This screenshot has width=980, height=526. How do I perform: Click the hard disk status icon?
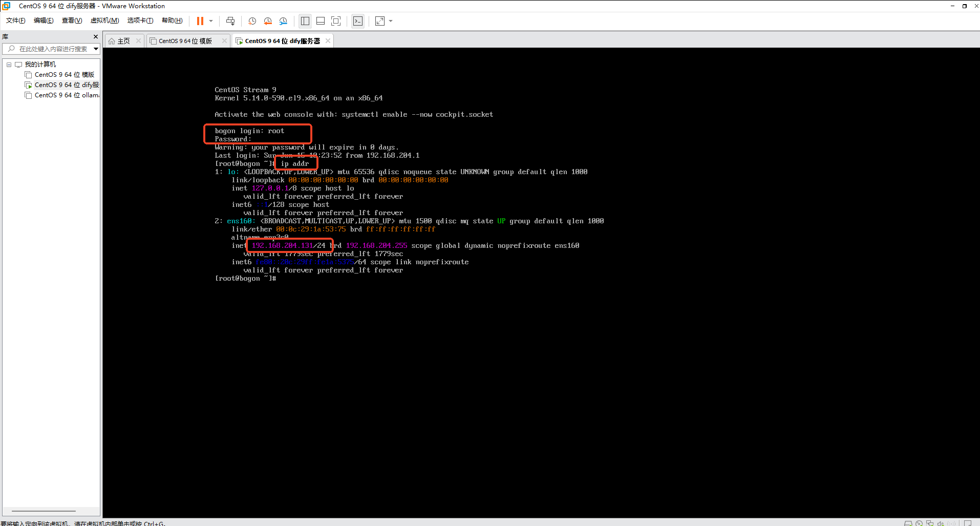coord(908,523)
